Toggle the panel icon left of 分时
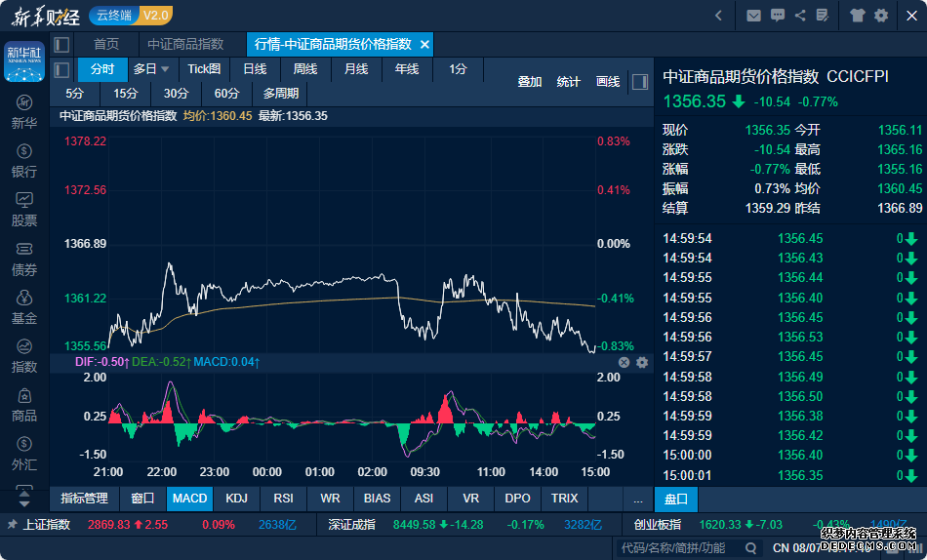The height and width of the screenshot is (560, 927). [61, 70]
